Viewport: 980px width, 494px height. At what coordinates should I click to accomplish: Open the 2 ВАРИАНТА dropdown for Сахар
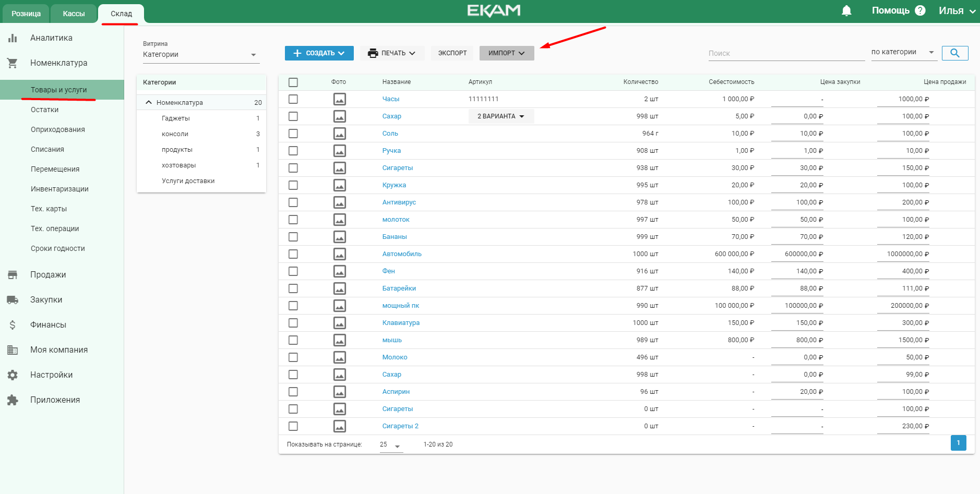point(501,116)
